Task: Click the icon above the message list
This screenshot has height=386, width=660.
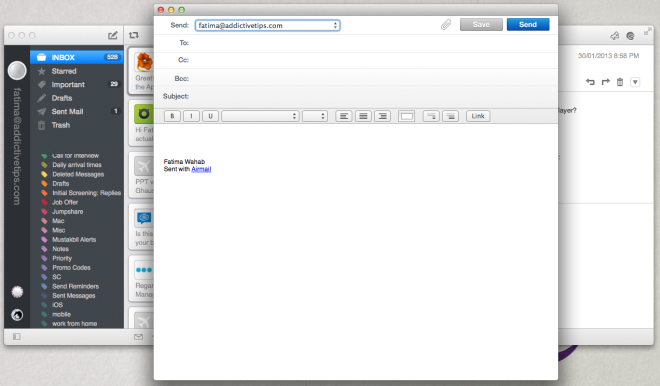Action: 134,35
